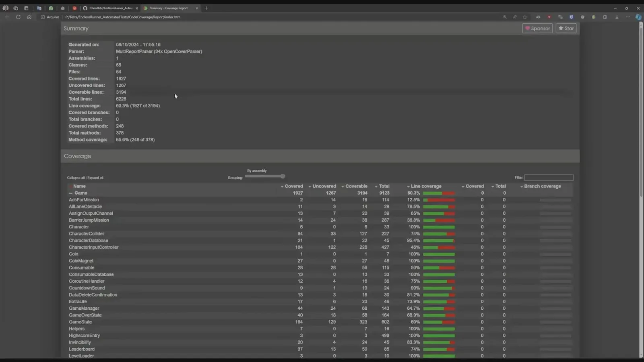Image resolution: width=644 pixels, height=362 pixels.
Task: Click the red extension icon in toolbar
Action: pyautogui.click(x=549, y=17)
